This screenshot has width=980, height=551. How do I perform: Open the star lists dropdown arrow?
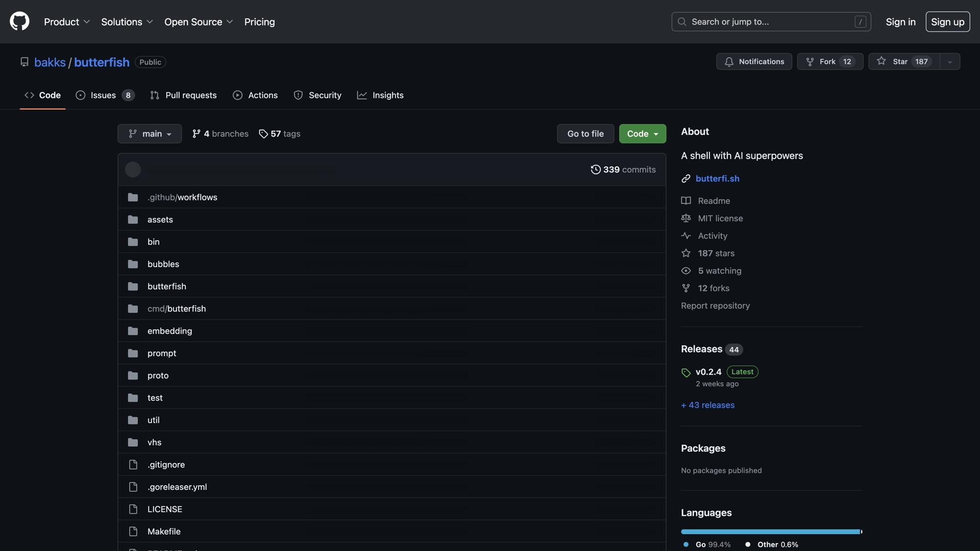[949, 62]
